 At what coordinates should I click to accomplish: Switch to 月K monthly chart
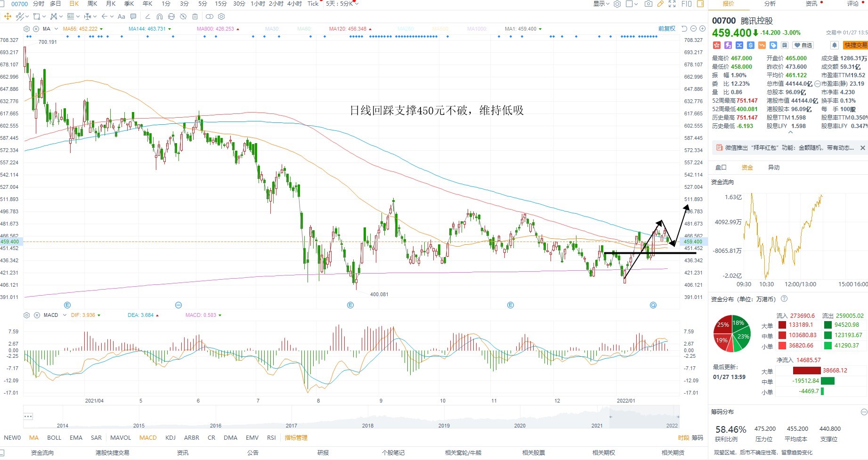click(x=111, y=4)
